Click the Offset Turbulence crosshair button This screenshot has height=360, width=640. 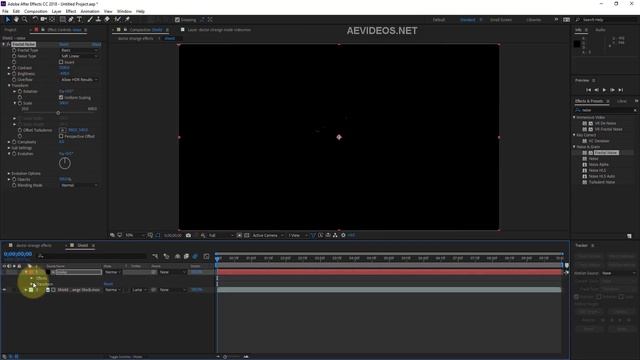point(62,130)
